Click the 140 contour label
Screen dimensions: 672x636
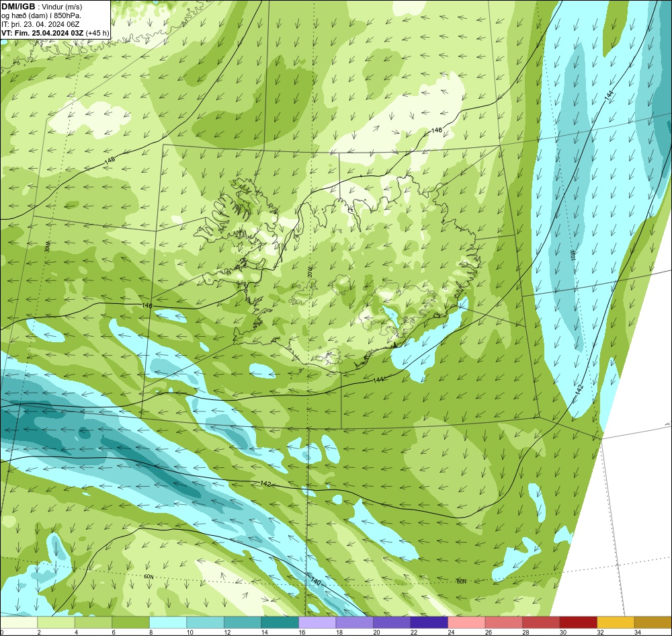coord(315,582)
